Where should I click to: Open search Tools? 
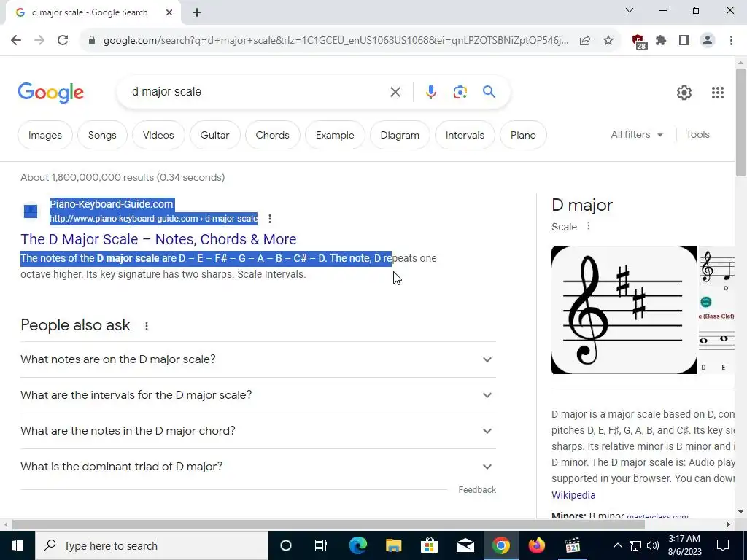pos(697,135)
